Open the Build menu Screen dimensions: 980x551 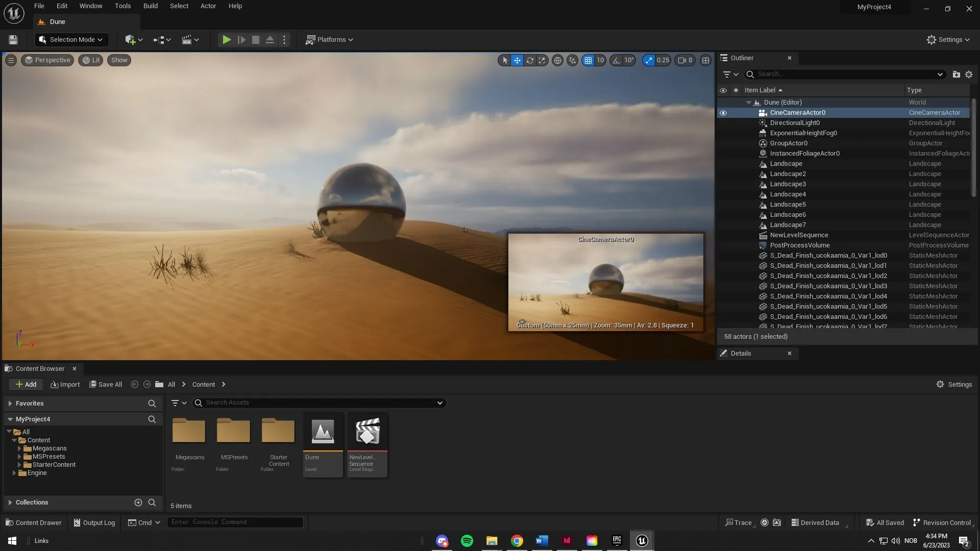(151, 6)
